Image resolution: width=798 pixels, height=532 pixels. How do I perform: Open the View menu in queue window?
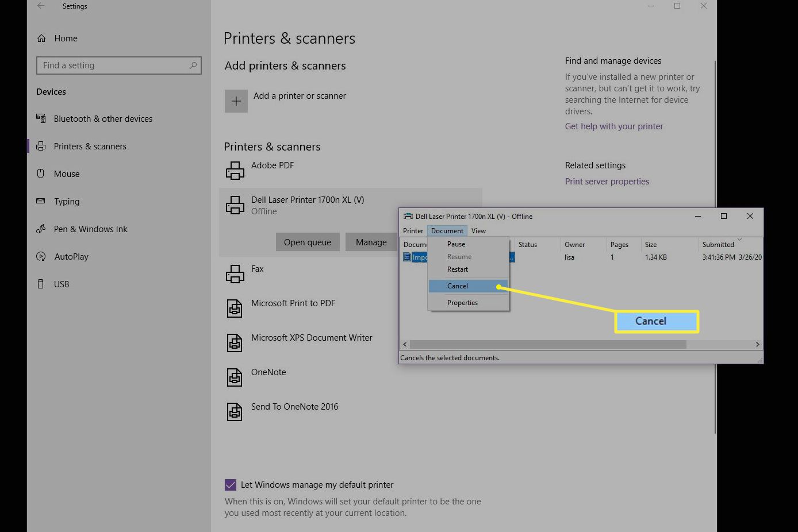(478, 230)
